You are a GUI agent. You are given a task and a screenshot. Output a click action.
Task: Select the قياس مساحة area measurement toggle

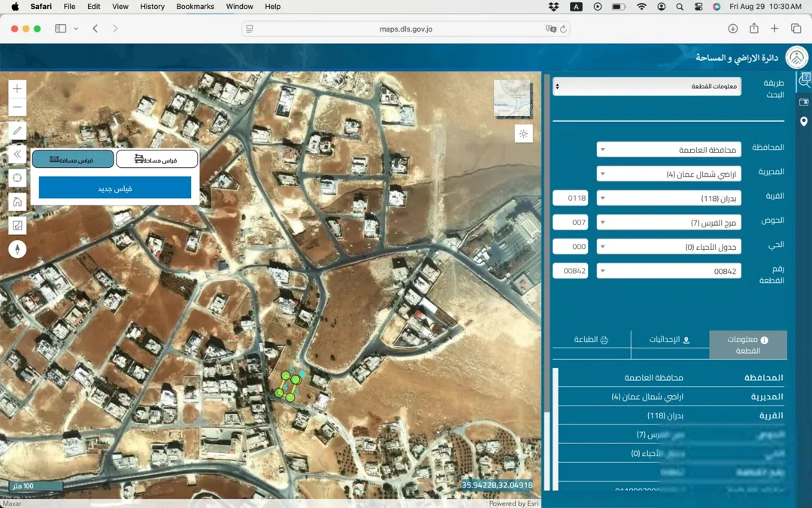pyautogui.click(x=157, y=159)
